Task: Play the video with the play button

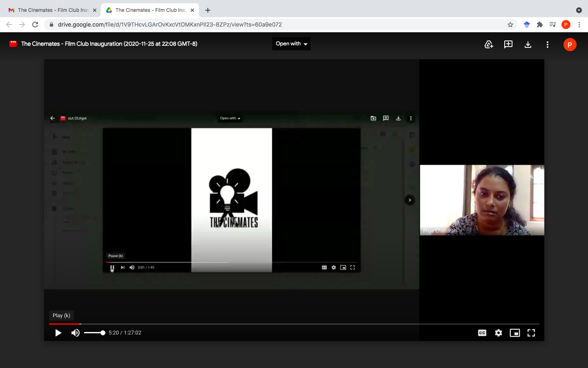Action: [58, 333]
